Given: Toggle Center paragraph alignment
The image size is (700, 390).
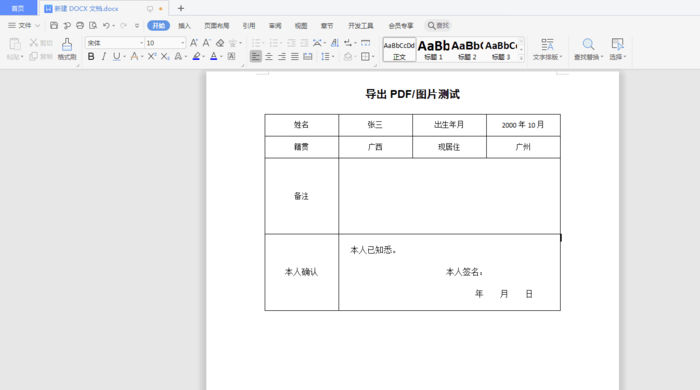Looking at the screenshot, I should [x=269, y=56].
